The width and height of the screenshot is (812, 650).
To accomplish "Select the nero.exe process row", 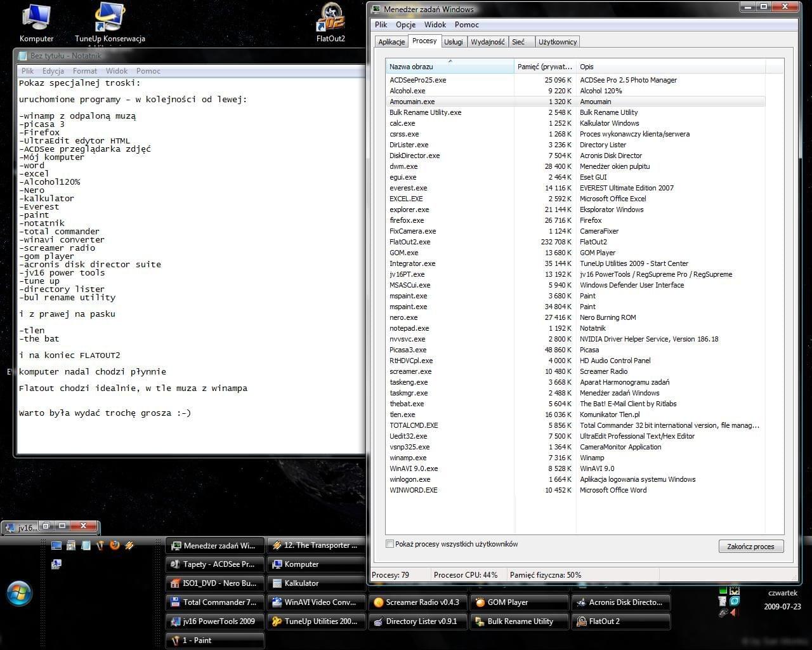I will (x=575, y=317).
